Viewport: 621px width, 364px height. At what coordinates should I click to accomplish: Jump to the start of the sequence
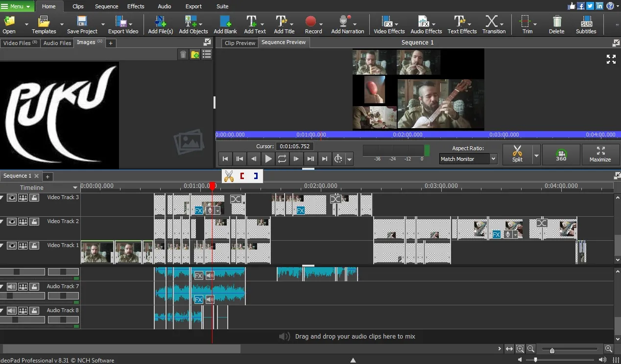pos(225,159)
